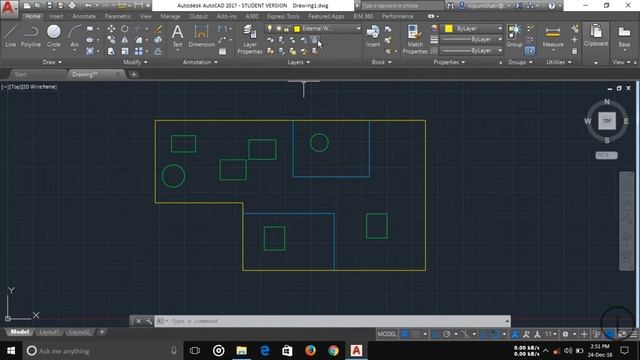The height and width of the screenshot is (360, 640).
Task: Toggle the layer on/off lightbulb icon
Action: click(269, 28)
